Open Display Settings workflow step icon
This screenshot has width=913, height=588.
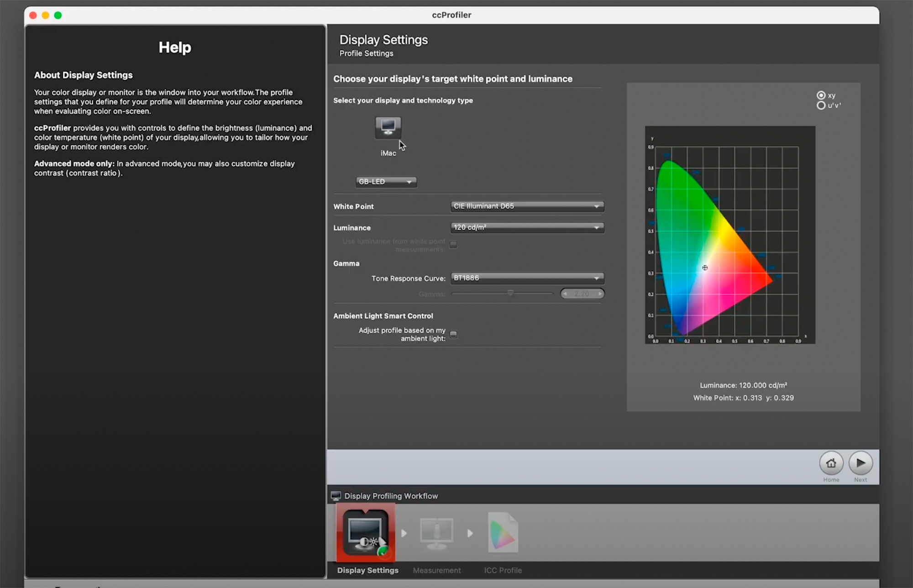(x=365, y=533)
